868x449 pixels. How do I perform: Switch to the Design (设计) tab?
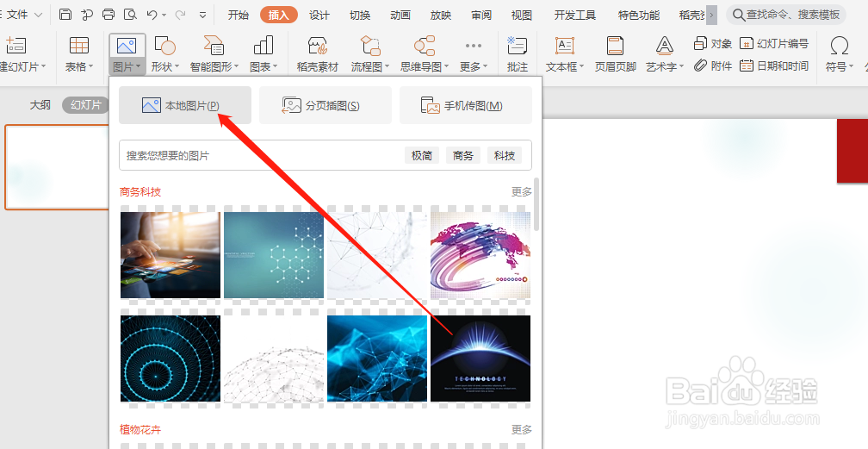[x=319, y=15]
